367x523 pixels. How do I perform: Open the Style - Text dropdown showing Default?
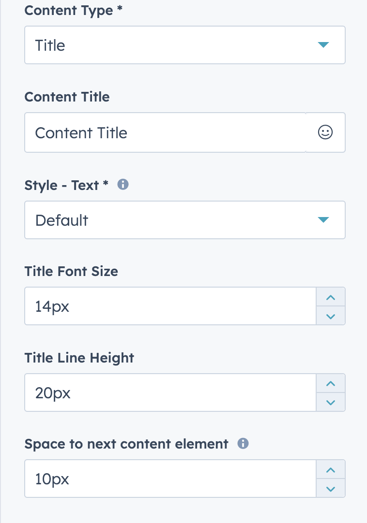click(x=185, y=220)
